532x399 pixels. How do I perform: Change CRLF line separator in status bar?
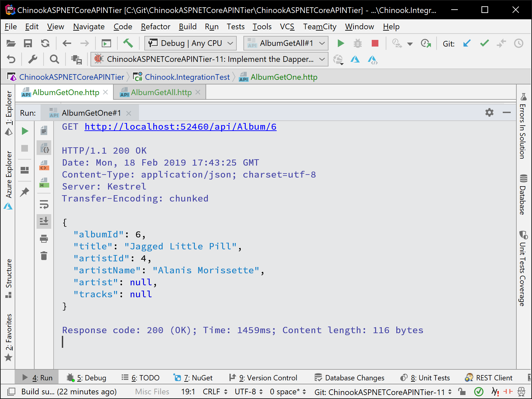[215, 392]
